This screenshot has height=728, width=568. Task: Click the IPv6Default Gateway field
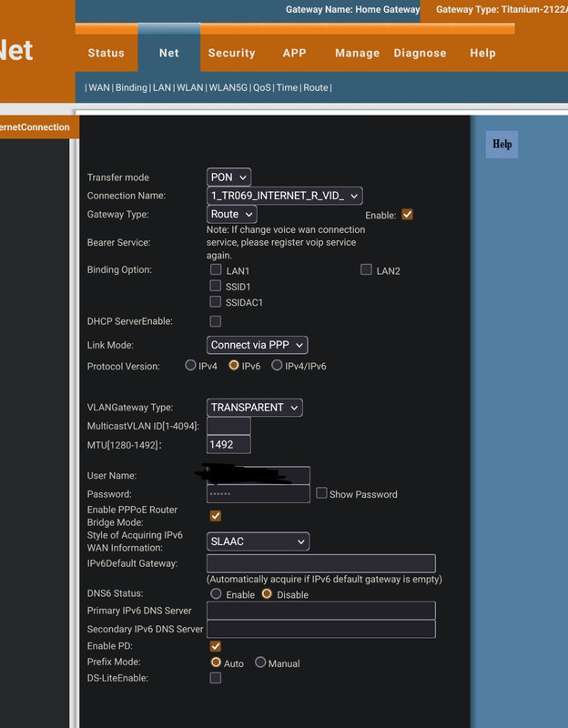coord(321,563)
